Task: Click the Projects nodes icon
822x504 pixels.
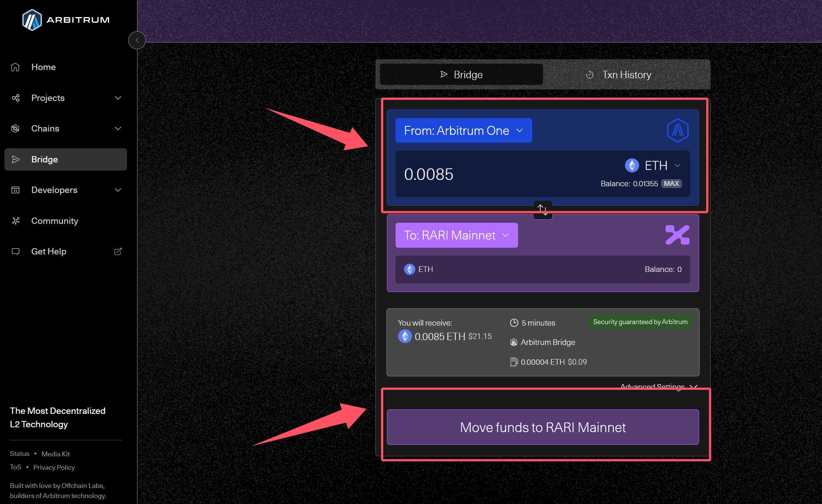Action: click(x=15, y=98)
